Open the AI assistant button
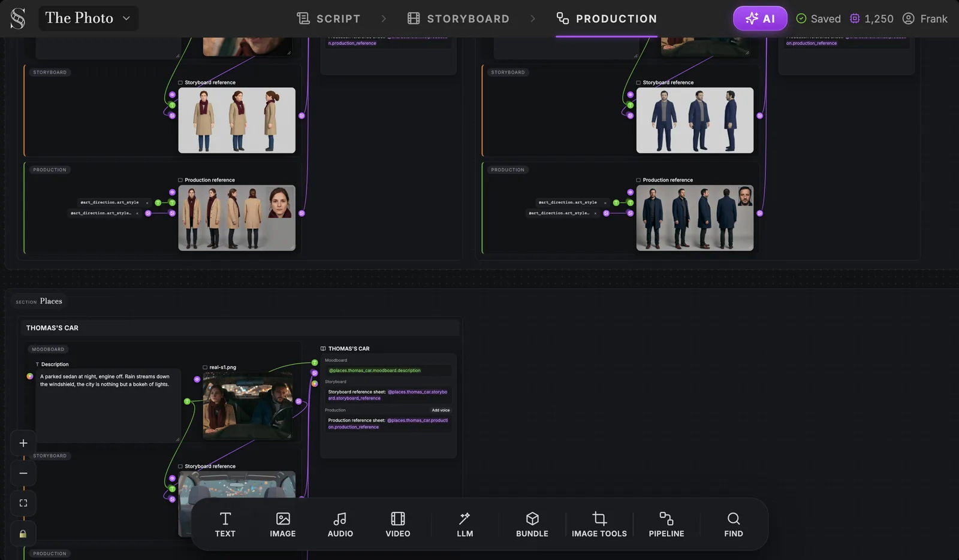 pyautogui.click(x=760, y=19)
